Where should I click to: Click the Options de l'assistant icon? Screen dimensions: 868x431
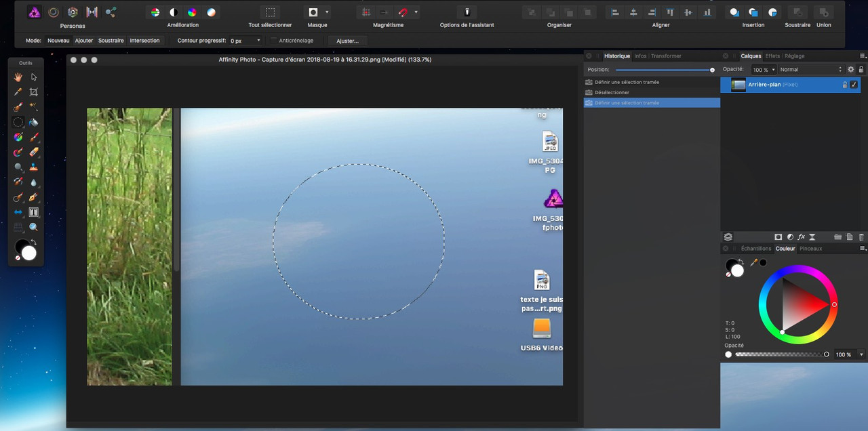[x=467, y=12]
